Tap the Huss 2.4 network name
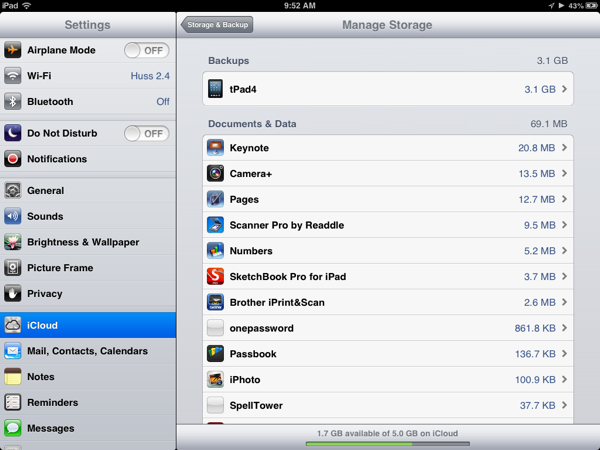 150,76
